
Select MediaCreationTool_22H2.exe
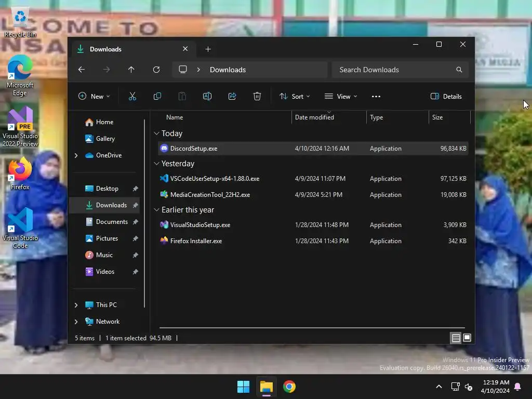(313, 195)
